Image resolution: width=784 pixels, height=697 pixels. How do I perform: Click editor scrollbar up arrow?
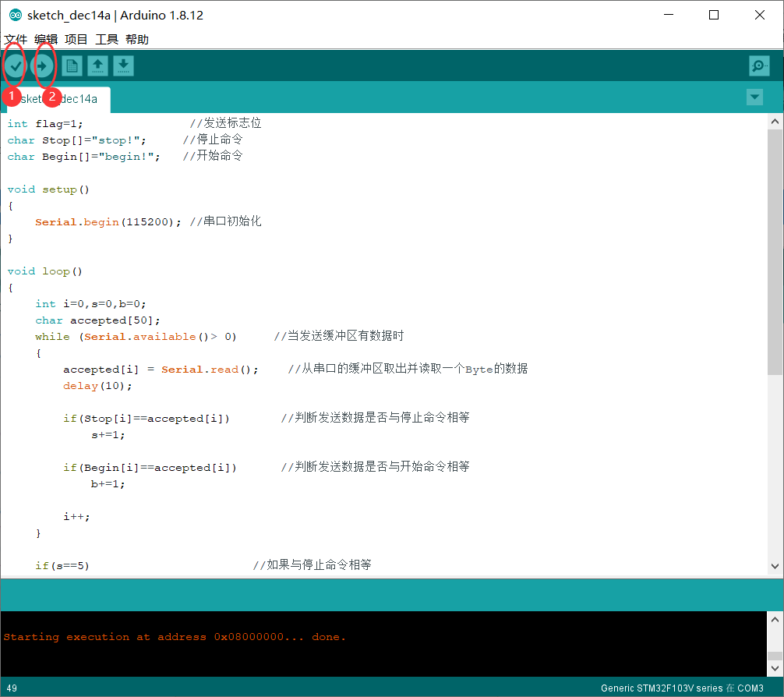pos(775,121)
